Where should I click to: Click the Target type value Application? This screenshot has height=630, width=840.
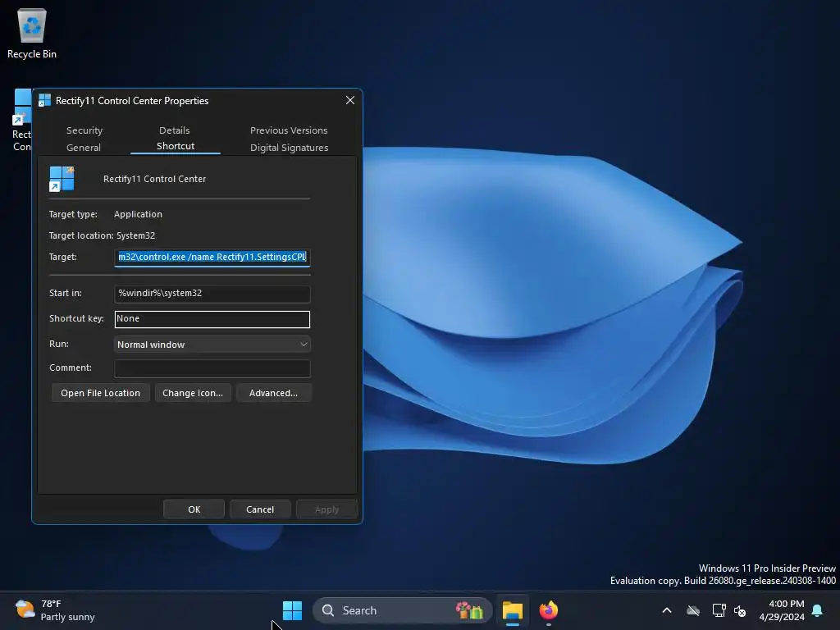pos(138,214)
